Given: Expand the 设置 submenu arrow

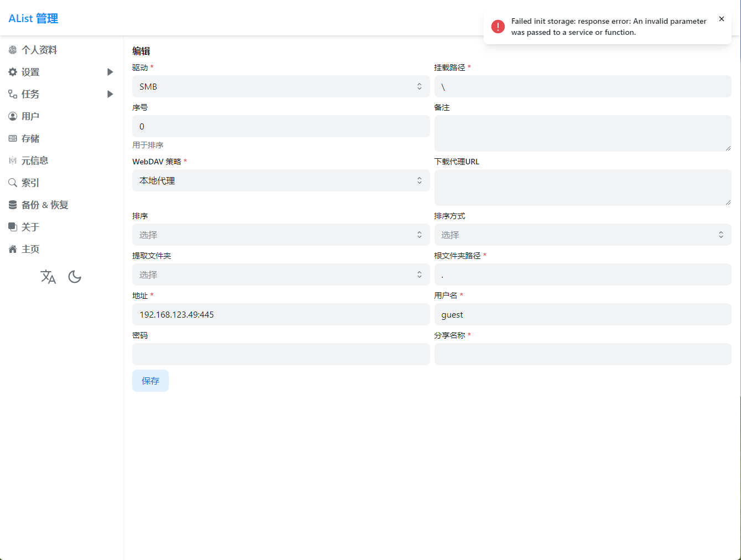Looking at the screenshot, I should [110, 72].
